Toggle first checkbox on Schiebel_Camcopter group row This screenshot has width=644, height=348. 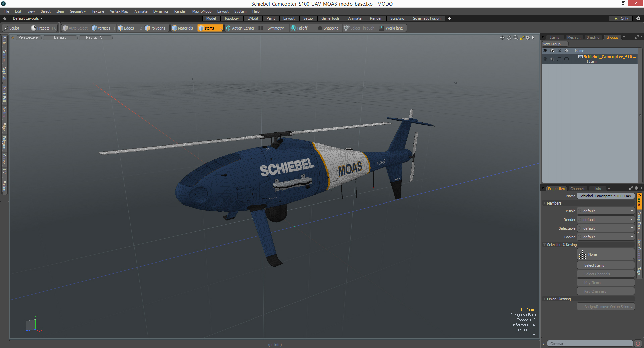[559, 59]
